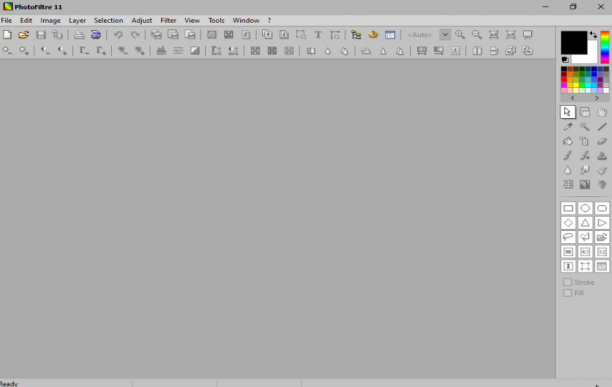This screenshot has width=612, height=387.
Task: Select the Spray can tool
Action: point(585,141)
